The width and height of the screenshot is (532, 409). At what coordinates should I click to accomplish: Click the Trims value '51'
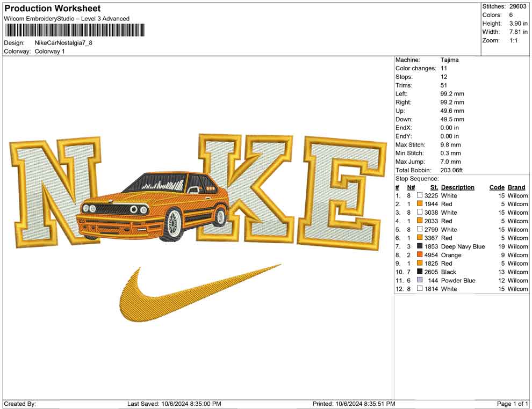[x=444, y=85]
